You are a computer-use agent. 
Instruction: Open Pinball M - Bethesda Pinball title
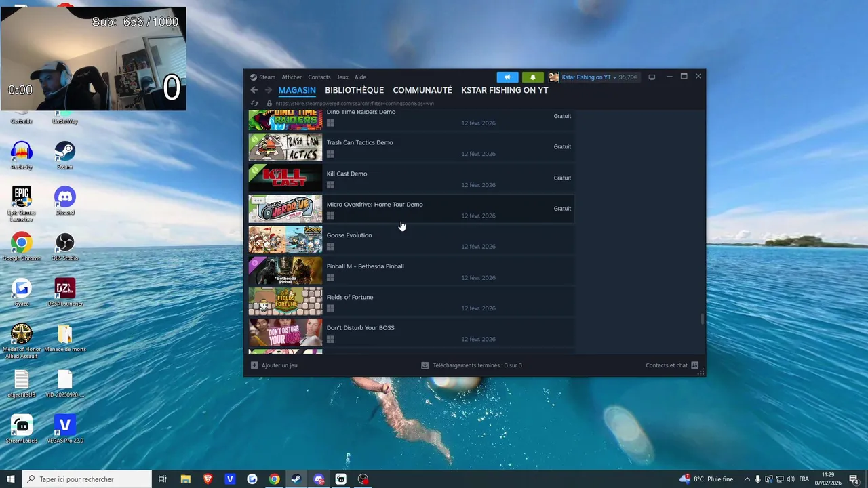tap(365, 266)
